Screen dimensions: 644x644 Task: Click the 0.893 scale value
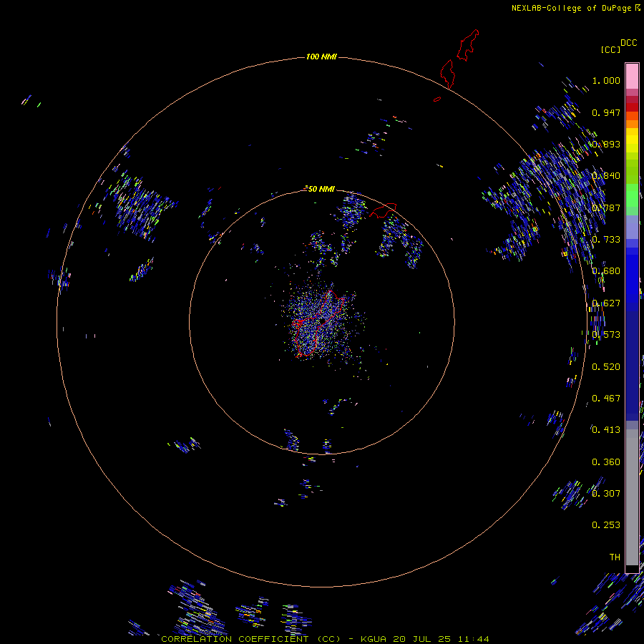[606, 144]
